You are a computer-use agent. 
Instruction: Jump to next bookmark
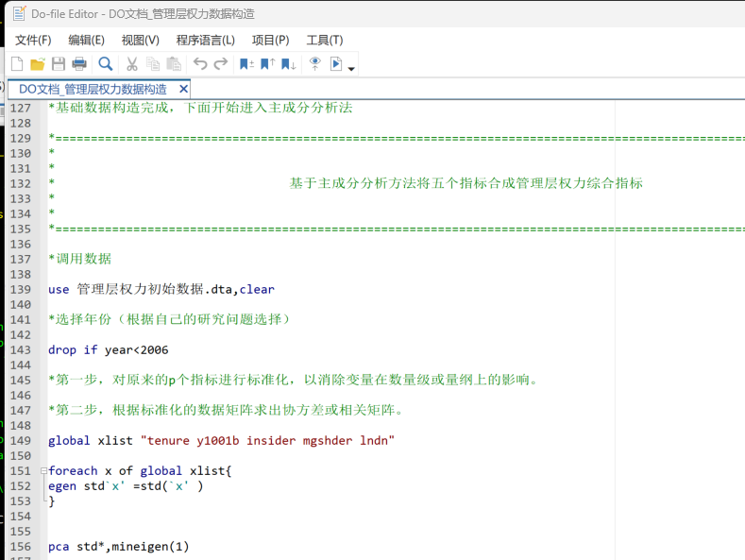tap(289, 63)
